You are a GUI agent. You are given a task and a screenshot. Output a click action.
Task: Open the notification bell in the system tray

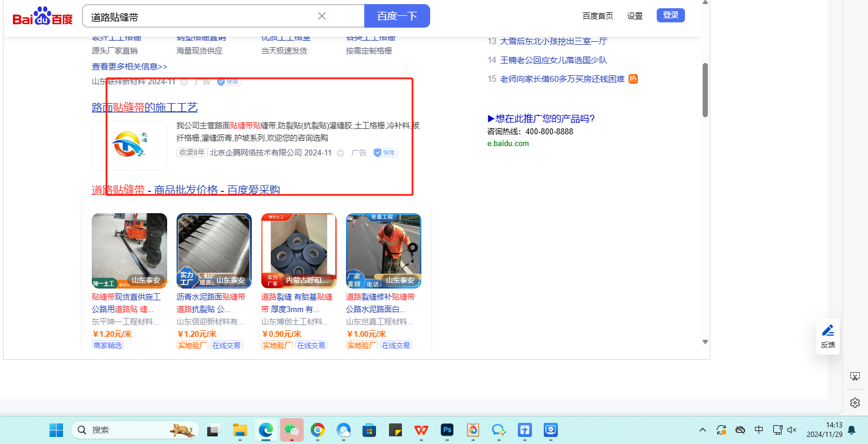coord(851,430)
